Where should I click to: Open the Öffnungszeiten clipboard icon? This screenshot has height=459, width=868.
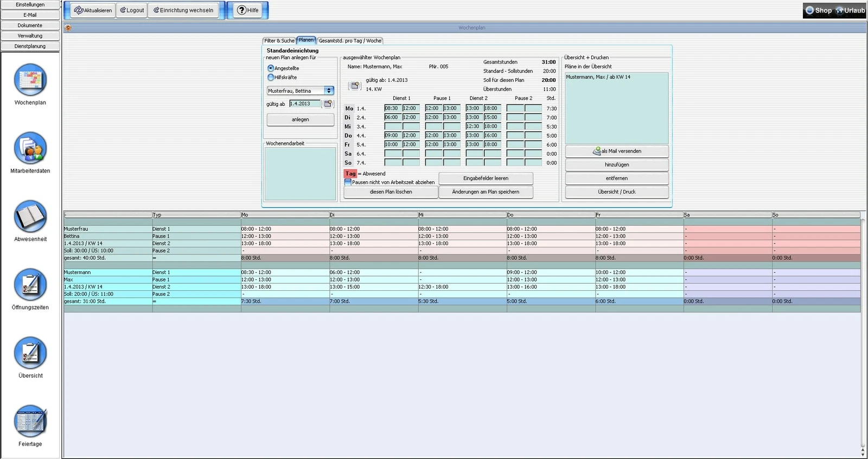pos(30,285)
